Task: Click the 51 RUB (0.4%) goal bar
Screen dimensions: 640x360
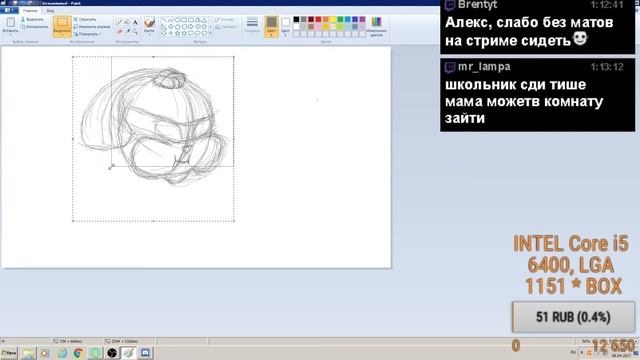Action: (573, 317)
